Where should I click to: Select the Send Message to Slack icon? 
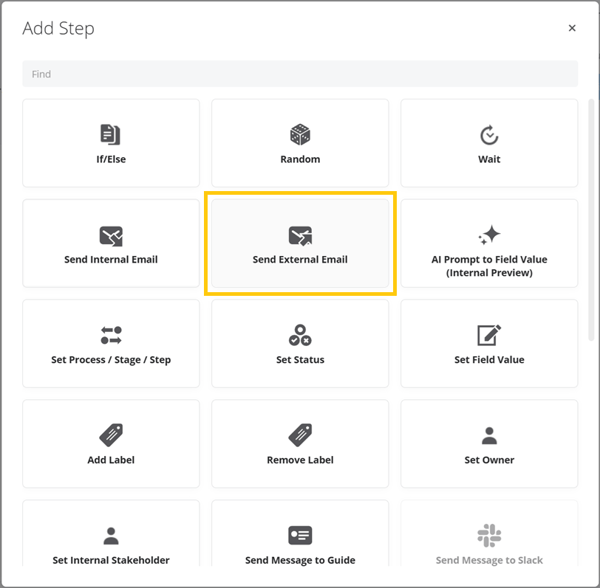[489, 536]
